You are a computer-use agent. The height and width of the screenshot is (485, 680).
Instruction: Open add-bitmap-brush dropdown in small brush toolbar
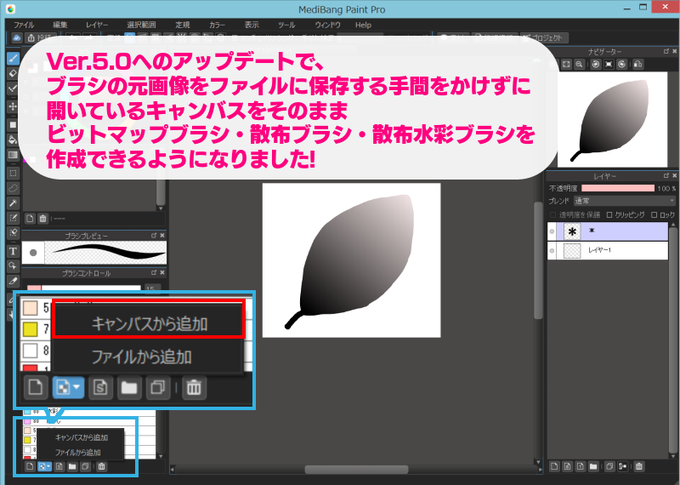click(x=45, y=466)
